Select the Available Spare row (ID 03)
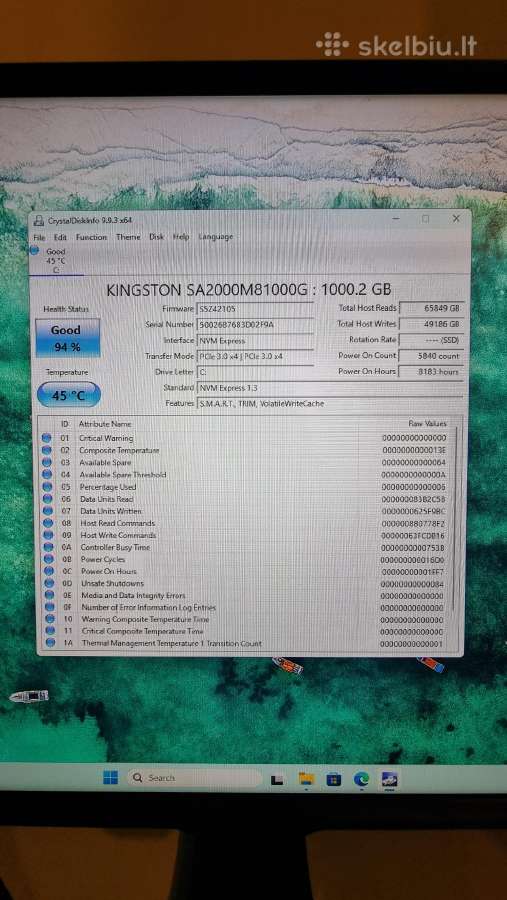The image size is (507, 900). click(247, 463)
